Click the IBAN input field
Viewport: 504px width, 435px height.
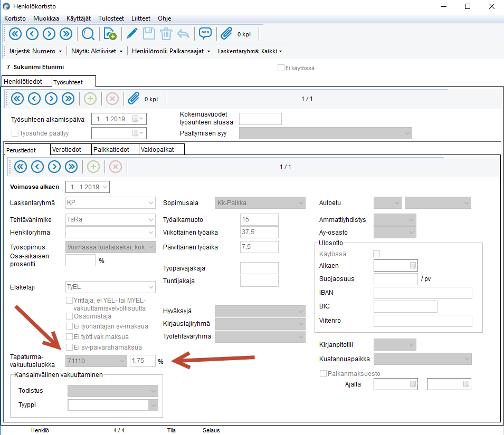pyautogui.click(x=422, y=293)
